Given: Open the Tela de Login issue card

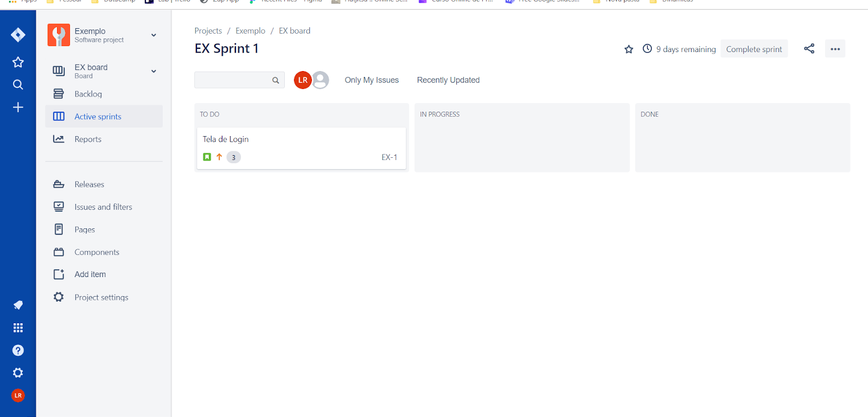Looking at the screenshot, I should pyautogui.click(x=302, y=148).
